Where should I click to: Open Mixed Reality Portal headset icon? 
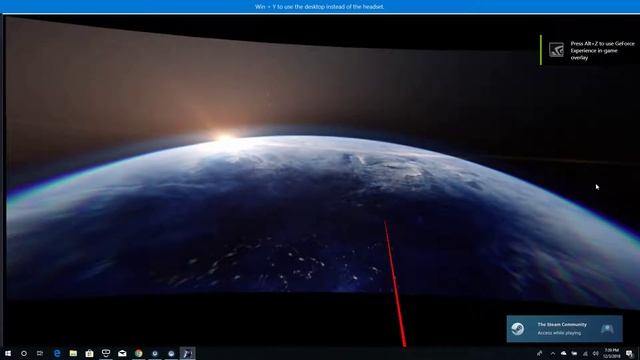106,353
